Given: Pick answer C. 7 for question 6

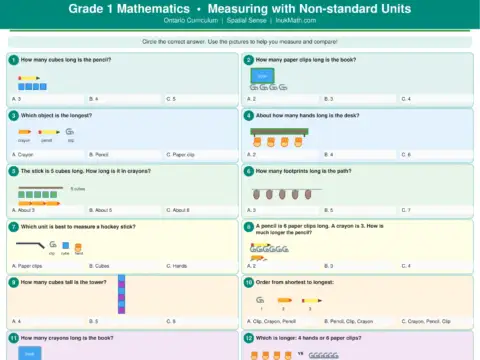Looking at the screenshot, I should pos(436,210).
